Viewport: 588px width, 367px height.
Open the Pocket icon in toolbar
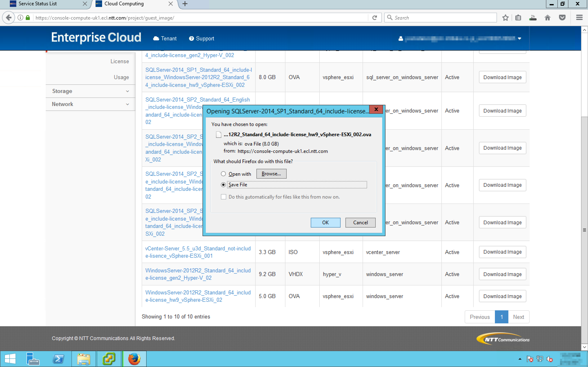pyautogui.click(x=562, y=18)
